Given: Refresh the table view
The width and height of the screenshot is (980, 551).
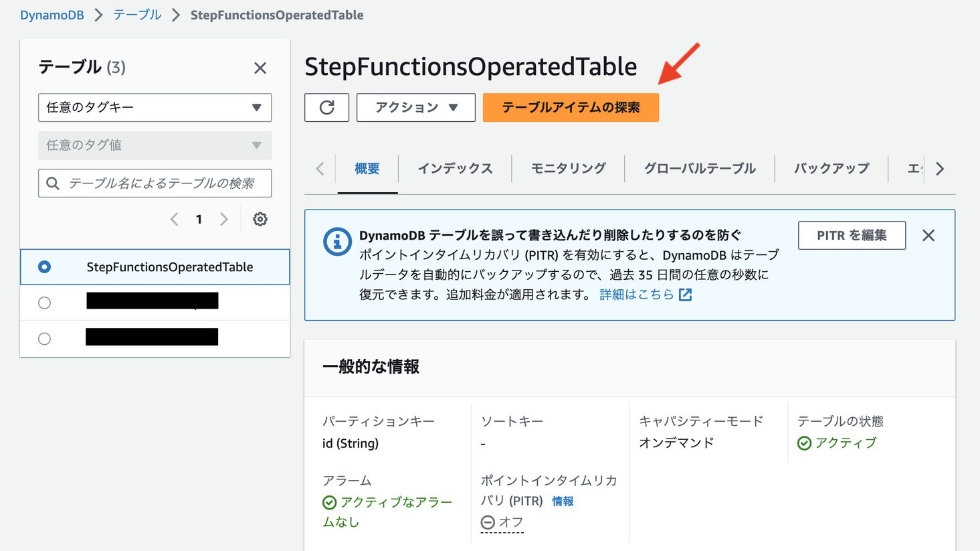Looking at the screenshot, I should pyautogui.click(x=326, y=107).
